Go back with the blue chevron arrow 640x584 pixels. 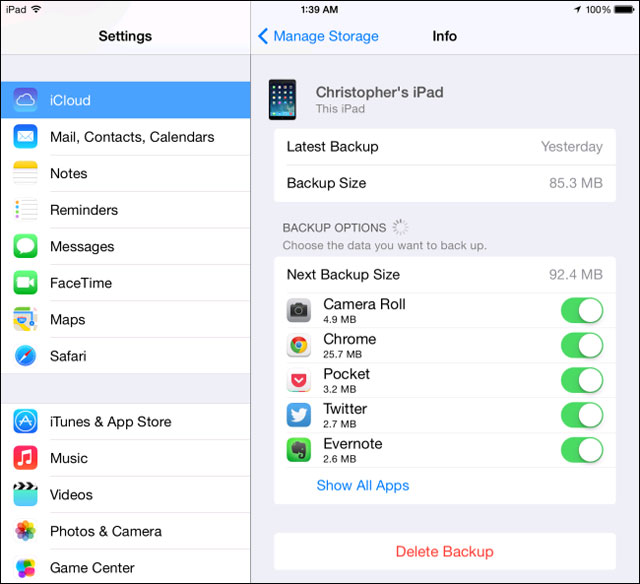(x=263, y=36)
